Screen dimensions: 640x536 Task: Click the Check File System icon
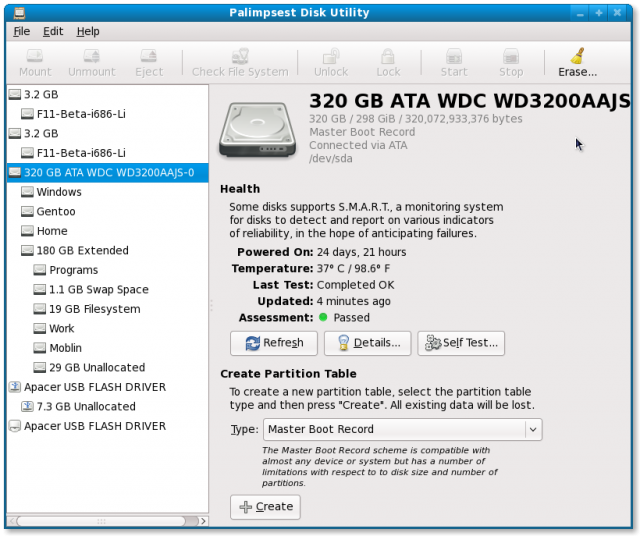coord(240,56)
